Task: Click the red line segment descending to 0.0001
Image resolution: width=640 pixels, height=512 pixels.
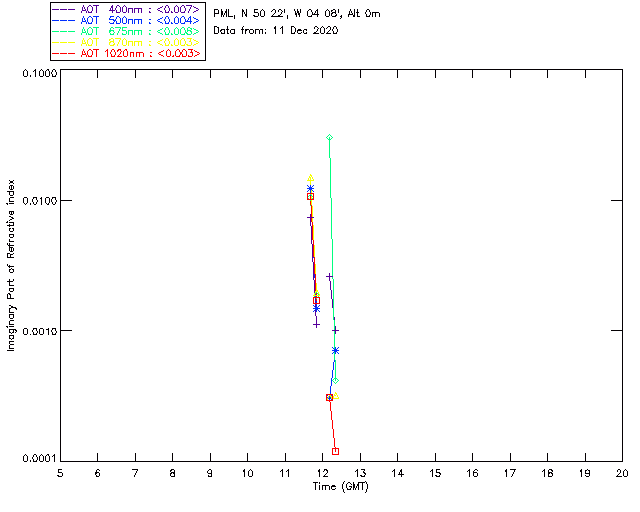Action: click(x=333, y=425)
